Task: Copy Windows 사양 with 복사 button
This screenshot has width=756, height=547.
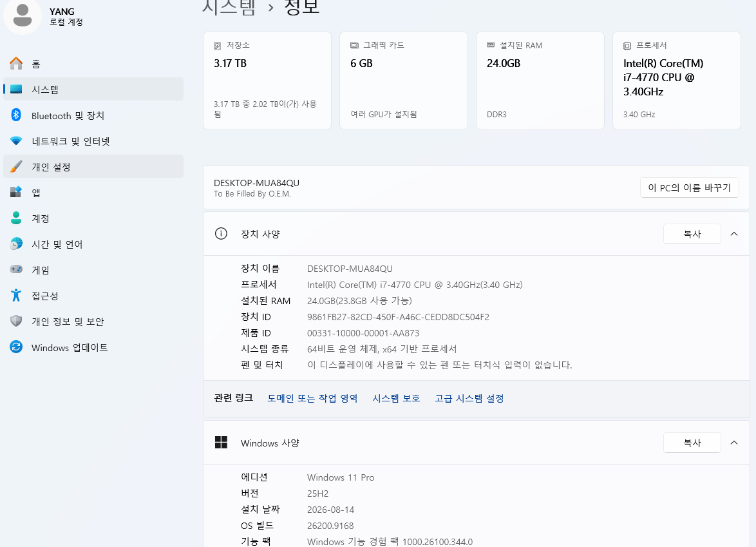Action: pos(692,443)
